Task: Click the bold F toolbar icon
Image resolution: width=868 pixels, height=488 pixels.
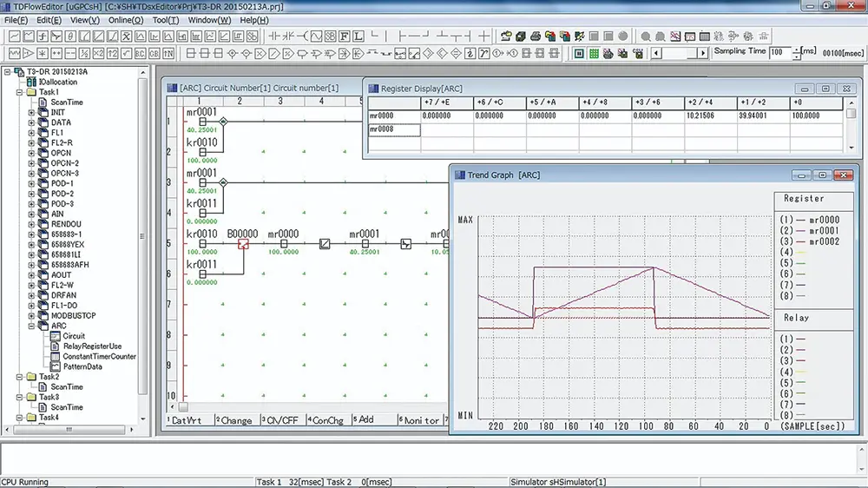Action: (344, 36)
